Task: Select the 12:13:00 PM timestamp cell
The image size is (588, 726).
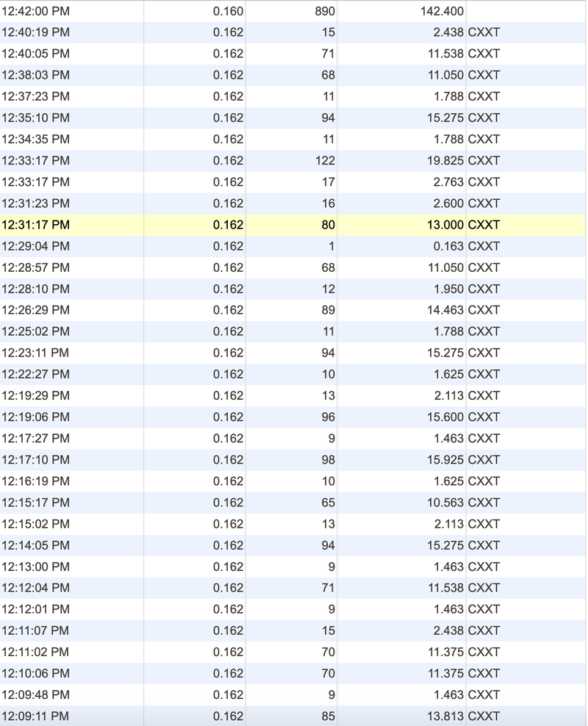Action: [35, 566]
